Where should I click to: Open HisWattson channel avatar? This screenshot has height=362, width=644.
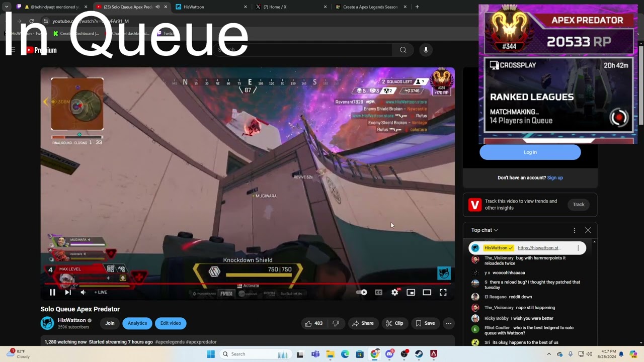pyautogui.click(x=47, y=323)
